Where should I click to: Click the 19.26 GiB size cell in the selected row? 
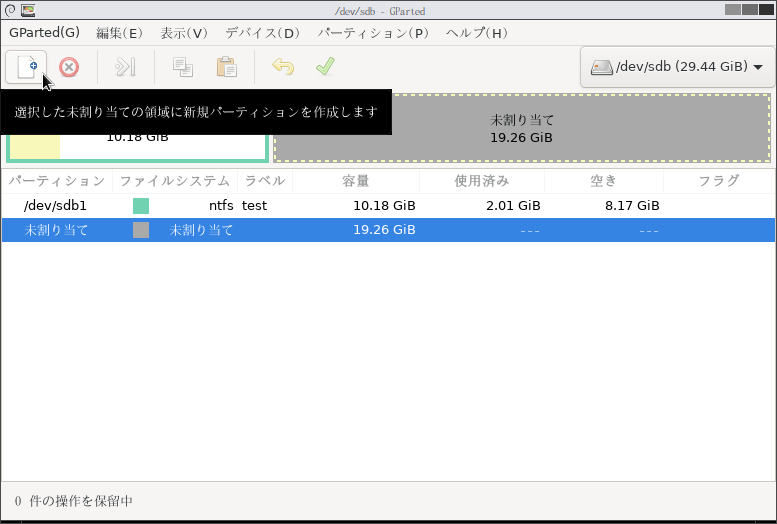click(384, 230)
